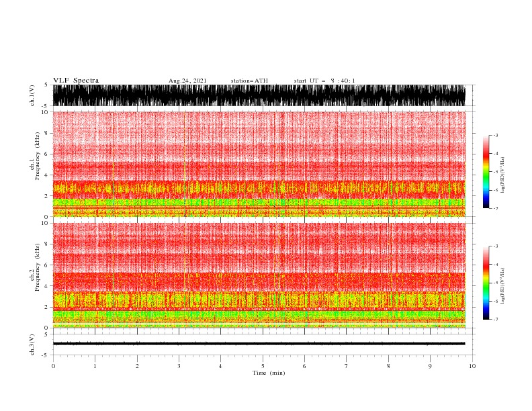The height and width of the screenshot is (411, 532).
Task: Click the 'ch.3(V)' waveform axis label
Action: [x=32, y=345]
